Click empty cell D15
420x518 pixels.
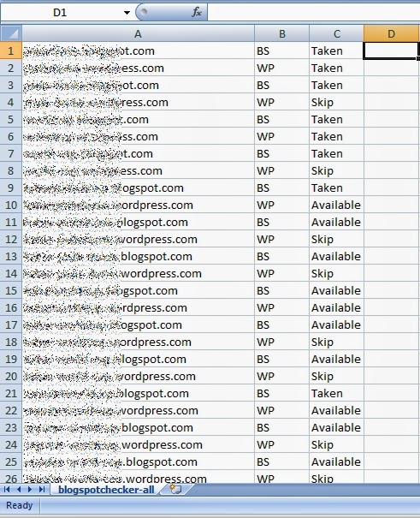click(x=391, y=291)
